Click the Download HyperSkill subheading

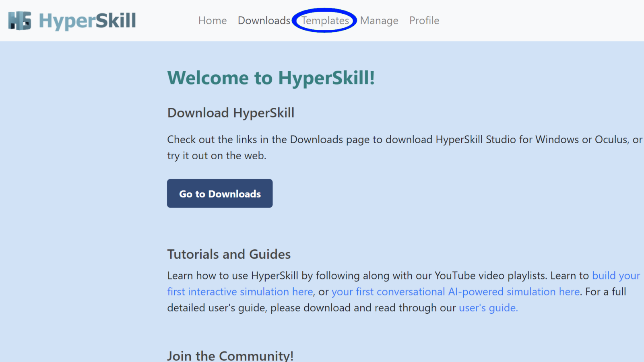pyautogui.click(x=231, y=113)
